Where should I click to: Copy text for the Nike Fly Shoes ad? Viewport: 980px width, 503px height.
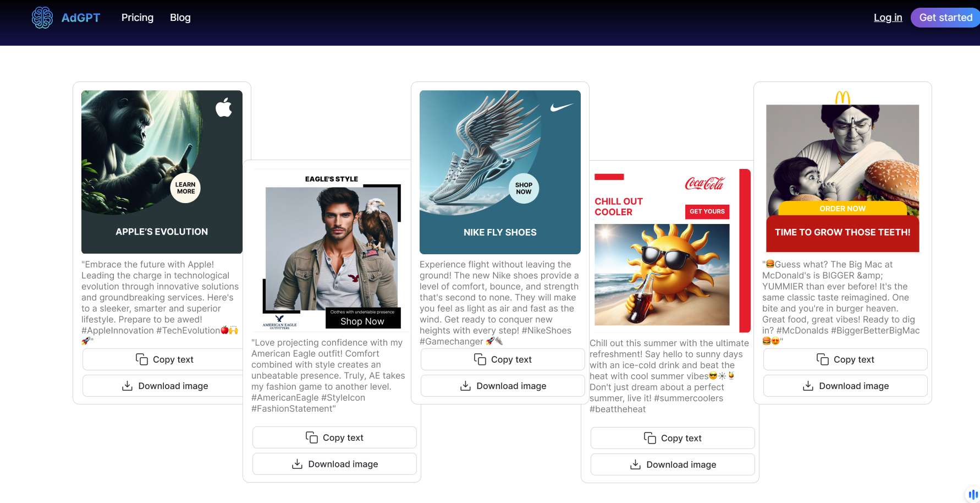pyautogui.click(x=503, y=359)
